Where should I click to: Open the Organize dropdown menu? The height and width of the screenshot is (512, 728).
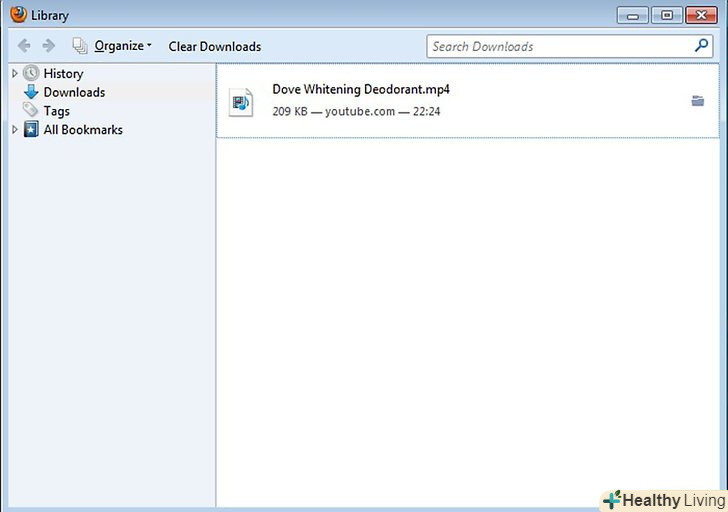123,46
